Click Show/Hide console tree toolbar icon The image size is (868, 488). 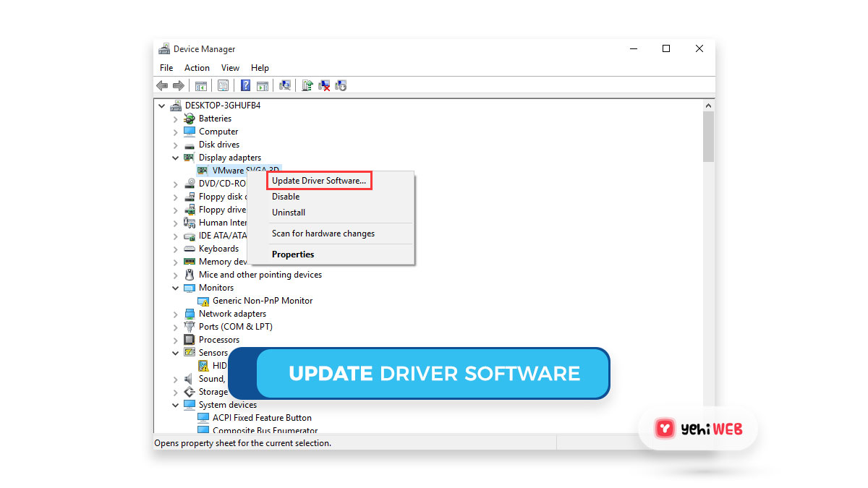(x=201, y=85)
